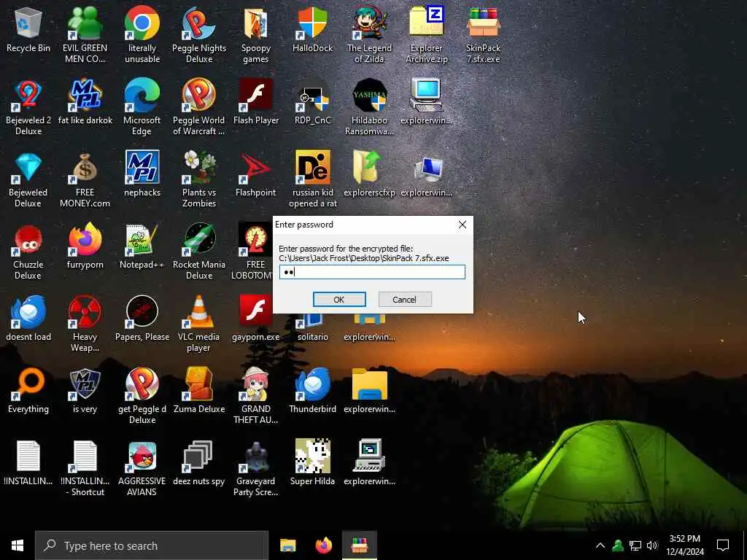Open Firefox from the taskbar
This screenshot has height=560, width=747.
tap(323, 545)
